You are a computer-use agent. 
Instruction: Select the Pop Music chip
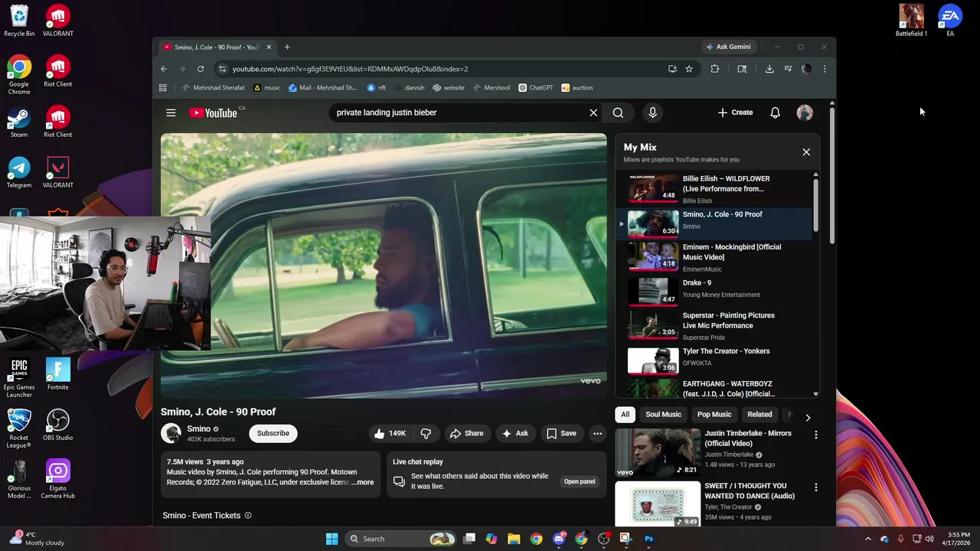(x=714, y=414)
